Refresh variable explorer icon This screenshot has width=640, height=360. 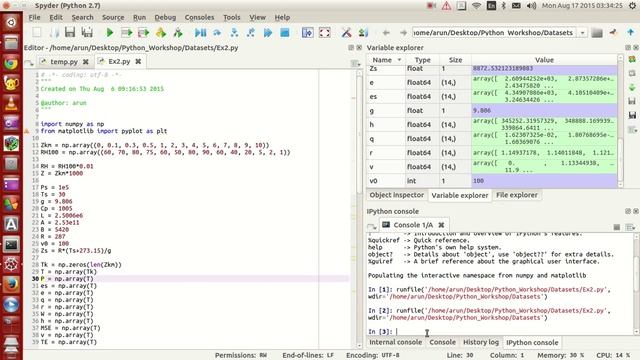pos(632,60)
